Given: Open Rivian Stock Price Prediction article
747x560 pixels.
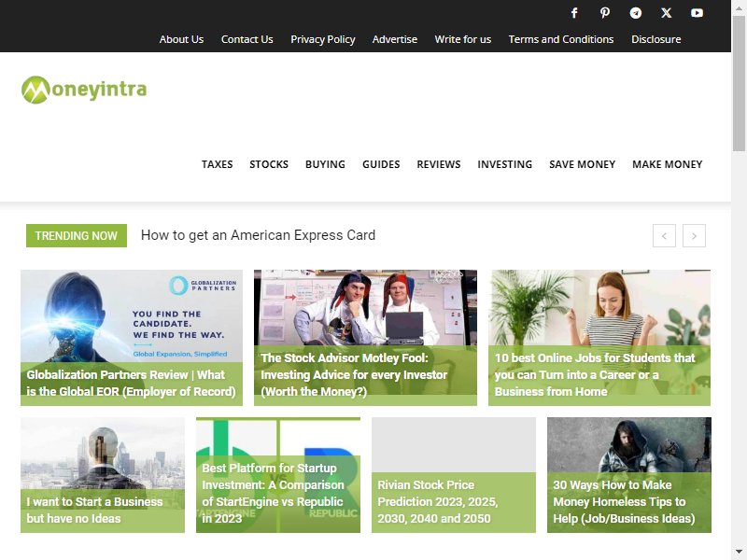Looking at the screenshot, I should [x=437, y=501].
